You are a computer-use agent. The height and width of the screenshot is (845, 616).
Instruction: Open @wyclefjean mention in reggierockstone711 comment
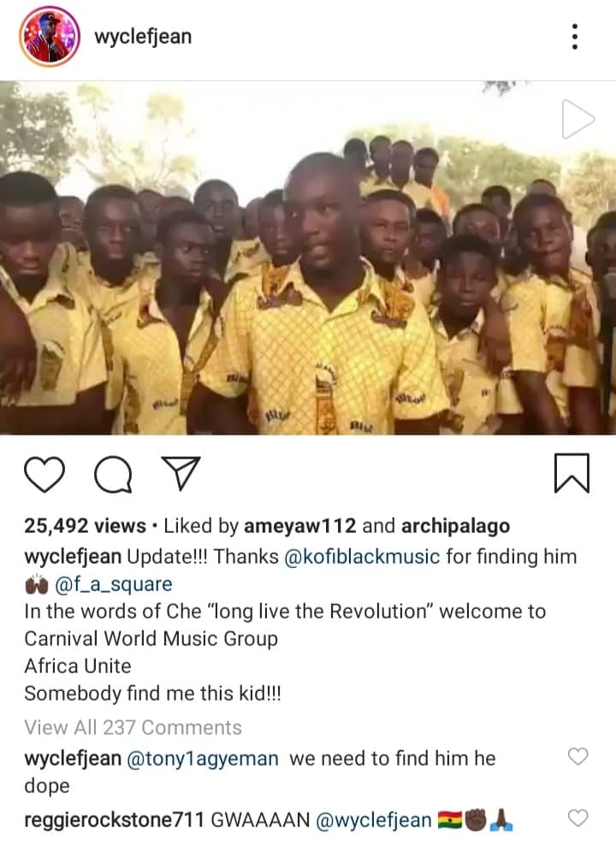click(374, 820)
